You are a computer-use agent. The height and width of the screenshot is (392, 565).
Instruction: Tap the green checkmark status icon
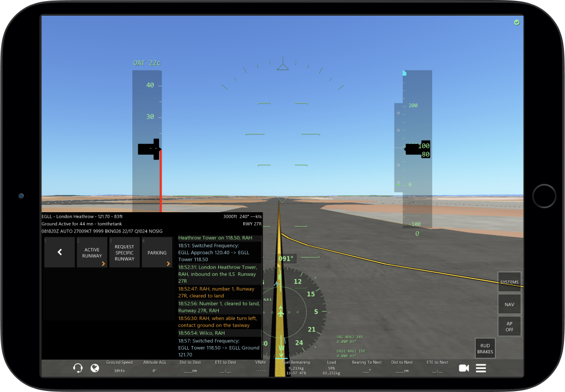click(516, 22)
